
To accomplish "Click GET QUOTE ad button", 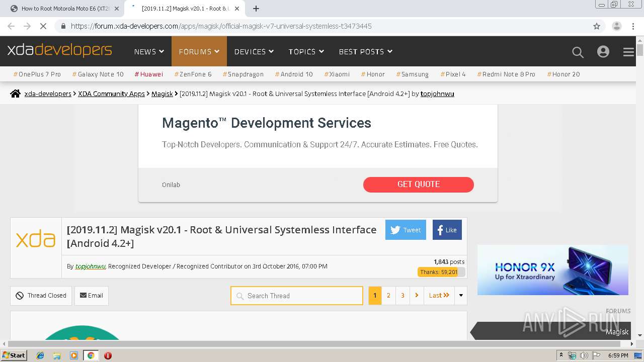I will (x=419, y=185).
